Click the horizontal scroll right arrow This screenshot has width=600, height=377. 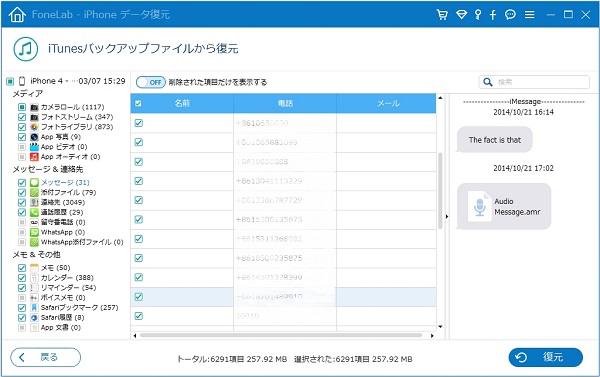point(432,336)
